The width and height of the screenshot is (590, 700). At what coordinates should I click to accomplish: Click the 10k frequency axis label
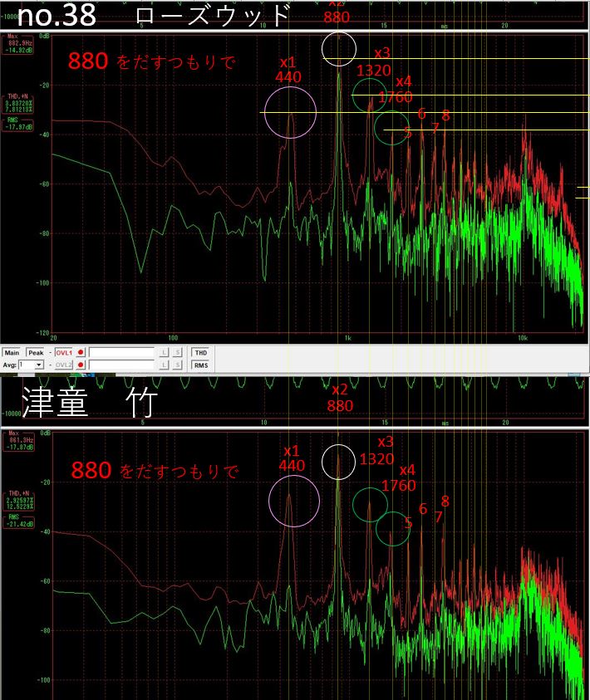point(523,338)
